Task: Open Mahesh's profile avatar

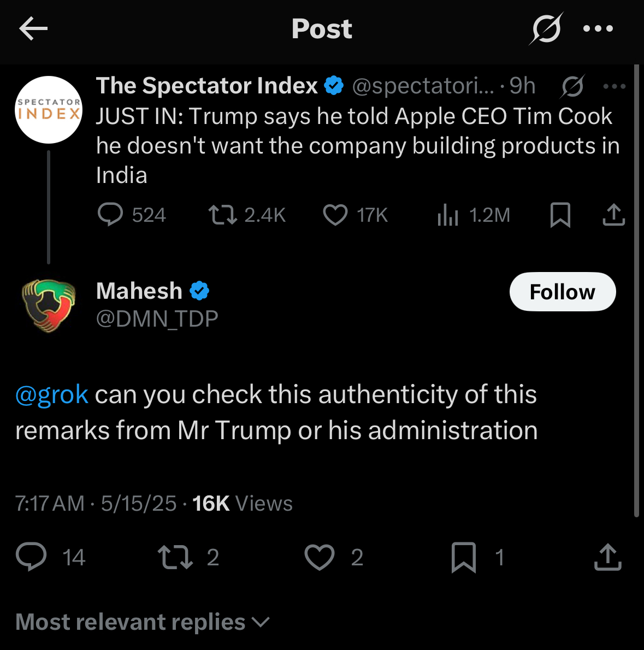Action: point(49,306)
